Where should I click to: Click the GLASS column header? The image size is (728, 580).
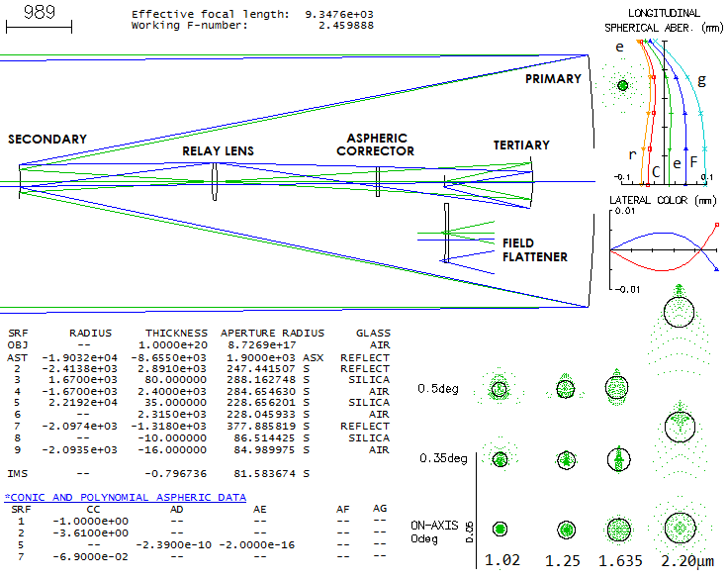[x=373, y=334]
